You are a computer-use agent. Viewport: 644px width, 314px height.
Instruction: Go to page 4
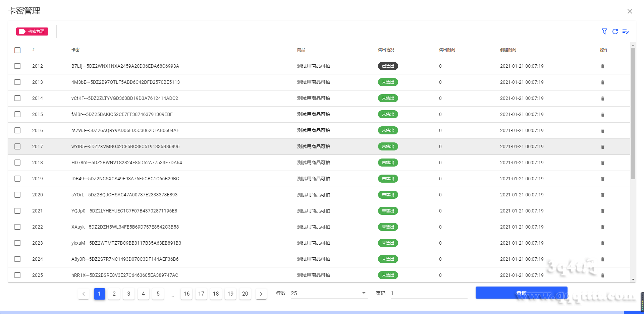click(x=143, y=294)
